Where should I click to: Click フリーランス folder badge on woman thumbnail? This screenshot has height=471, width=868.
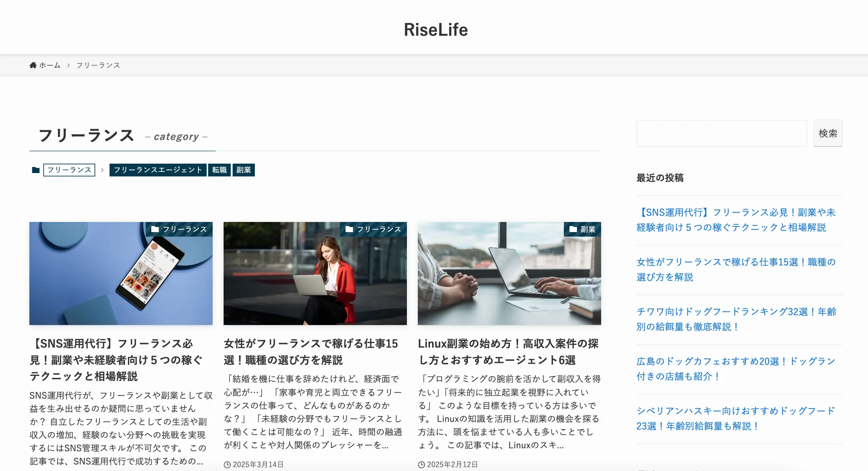(373, 229)
